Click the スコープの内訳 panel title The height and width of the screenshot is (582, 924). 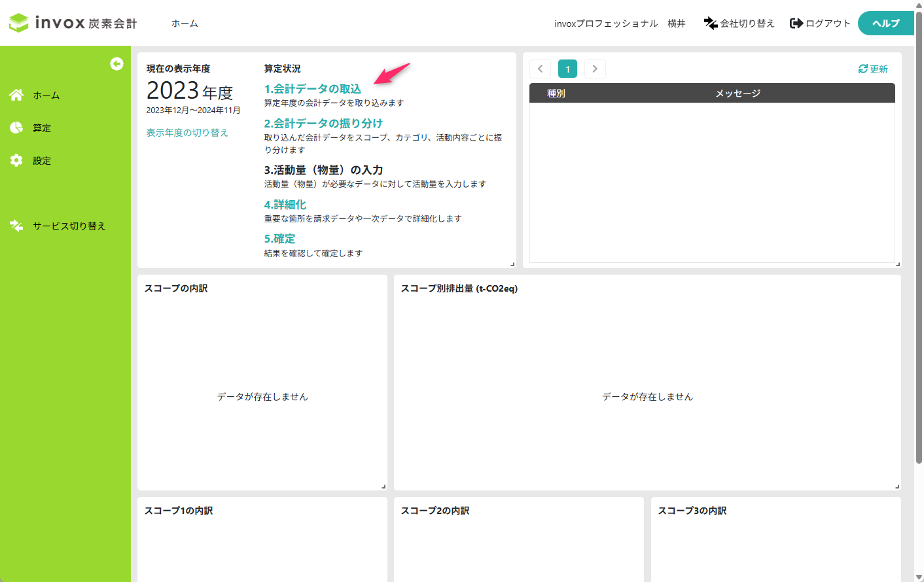[x=176, y=288]
